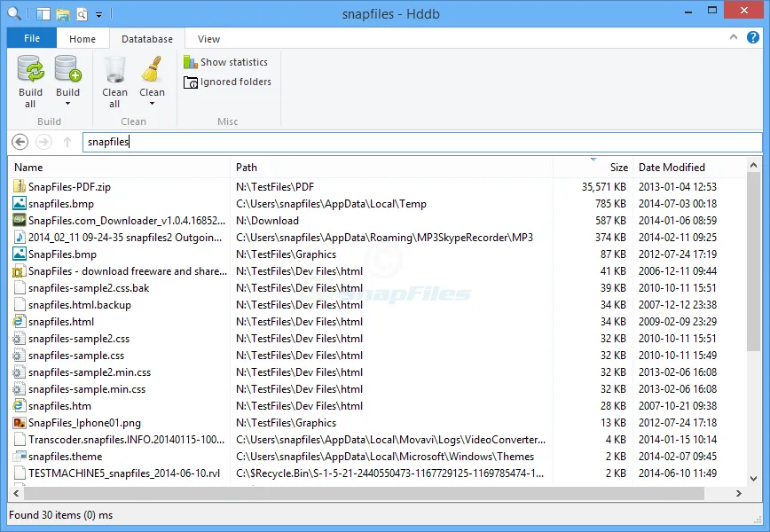Select the 2014_02_11 snapfiles2 audio file icon
Screen dimensions: 770x532
[20, 237]
